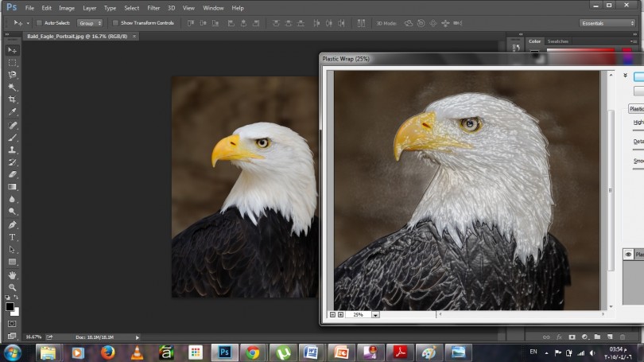Select the Horizontal Type tool
644x362 pixels.
[12, 238]
